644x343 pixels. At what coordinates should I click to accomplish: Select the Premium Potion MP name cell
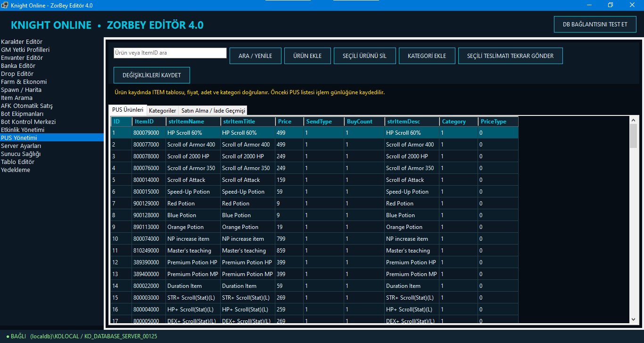(x=193, y=274)
